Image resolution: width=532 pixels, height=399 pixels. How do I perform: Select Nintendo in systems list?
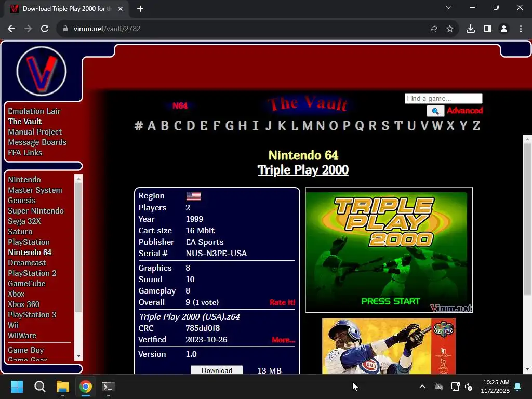(24, 179)
